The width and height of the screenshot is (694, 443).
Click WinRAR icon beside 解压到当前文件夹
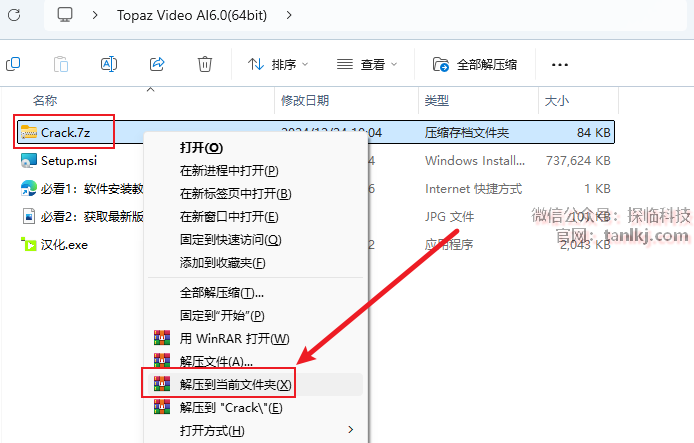(162, 384)
